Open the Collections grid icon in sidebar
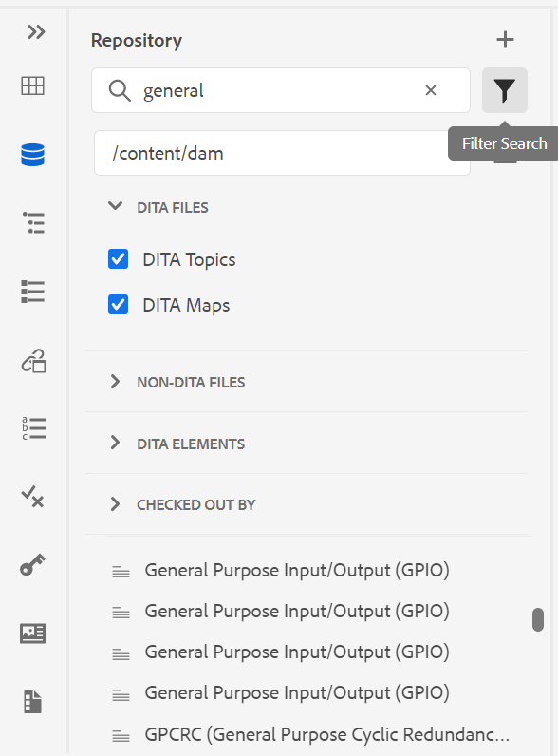This screenshot has width=558, height=756. 33,85
